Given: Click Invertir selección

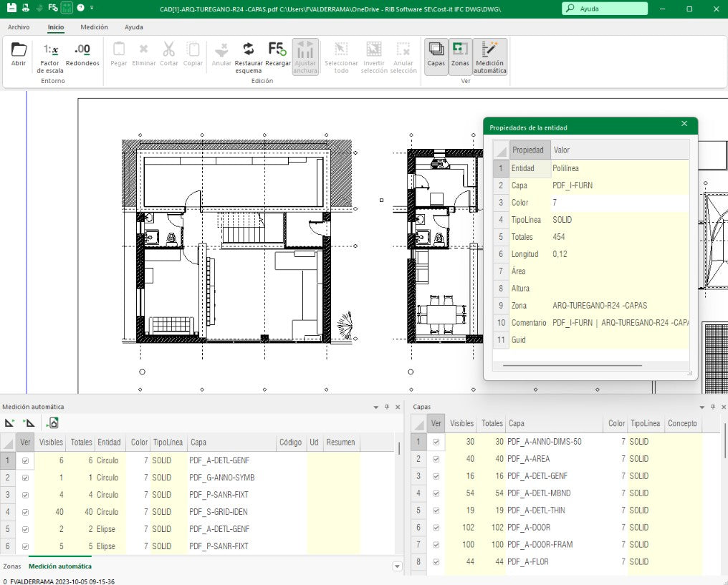Looking at the screenshot, I should pos(374,57).
